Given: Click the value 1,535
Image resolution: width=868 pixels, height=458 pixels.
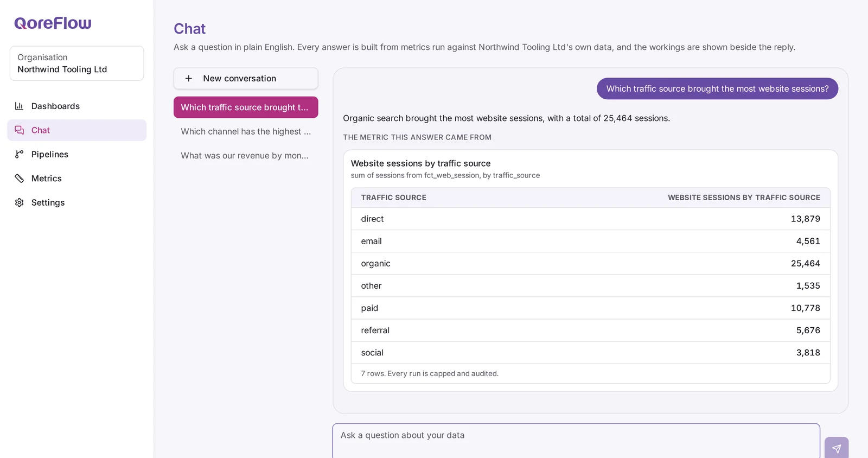Looking at the screenshot, I should click(x=808, y=285).
